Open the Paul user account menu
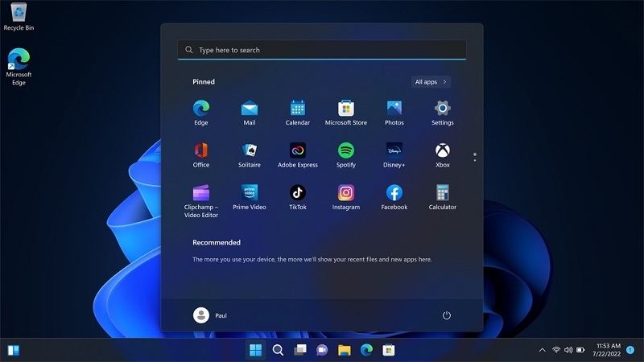Image resolution: width=644 pixels, height=362 pixels. point(210,315)
